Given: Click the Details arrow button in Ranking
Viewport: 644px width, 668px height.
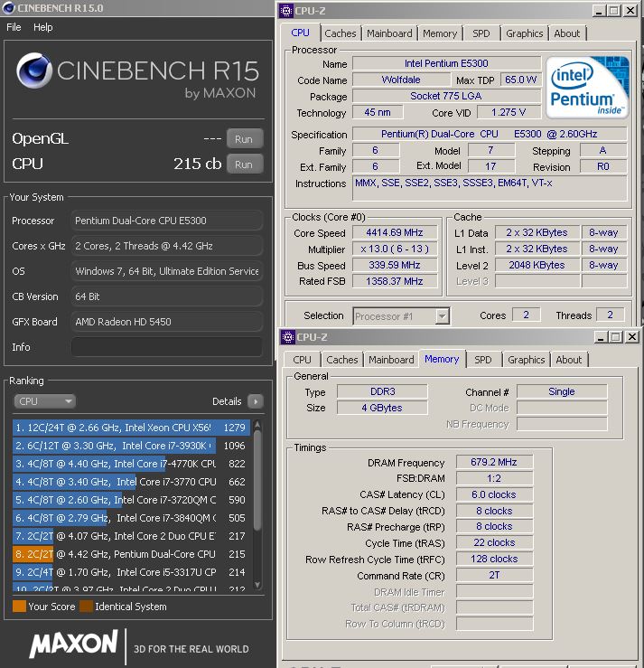Looking at the screenshot, I should (256, 401).
